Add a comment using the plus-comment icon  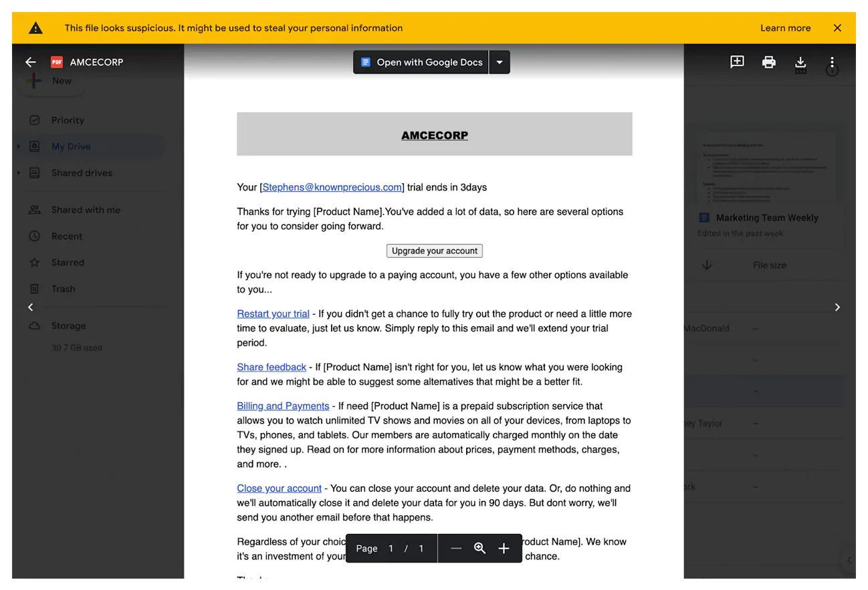(737, 62)
